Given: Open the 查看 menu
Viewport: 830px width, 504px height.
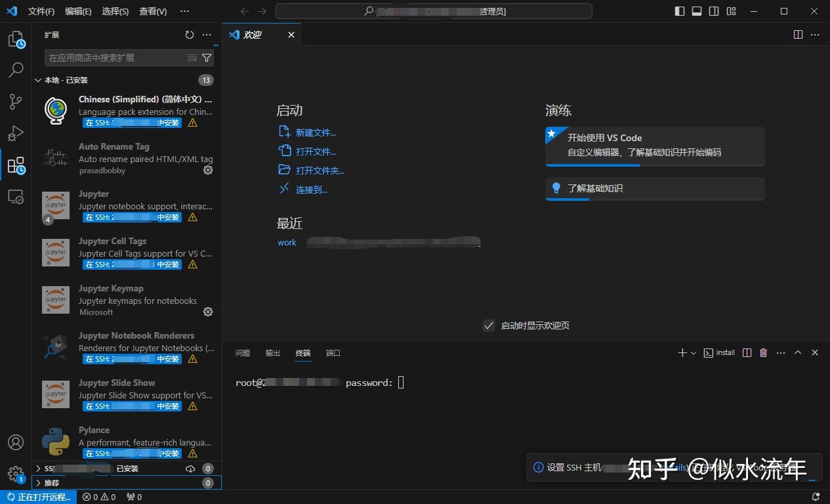Looking at the screenshot, I should 151,11.
